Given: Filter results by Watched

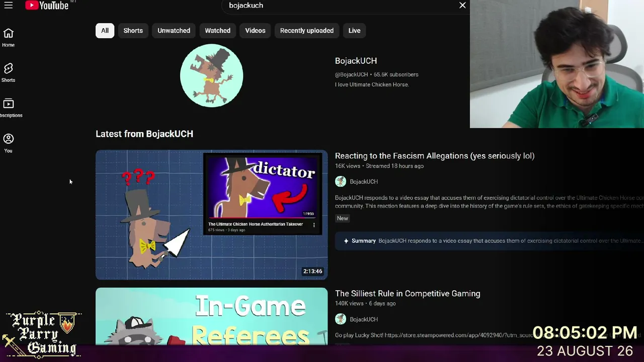Looking at the screenshot, I should point(217,31).
